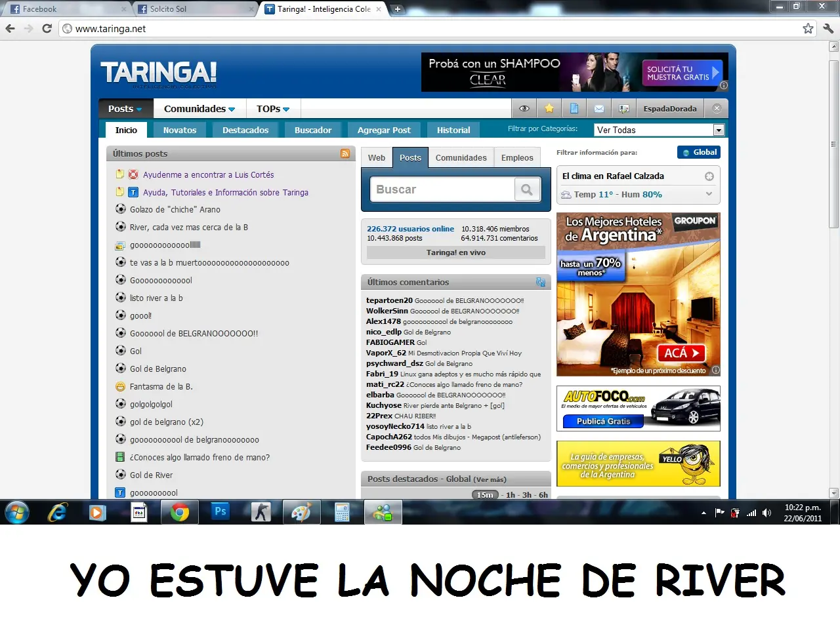Viewport: 840px width, 640px height.
Task: Open post 'Ayudenme a encontrar a Luis Cortés'
Action: pyautogui.click(x=209, y=174)
